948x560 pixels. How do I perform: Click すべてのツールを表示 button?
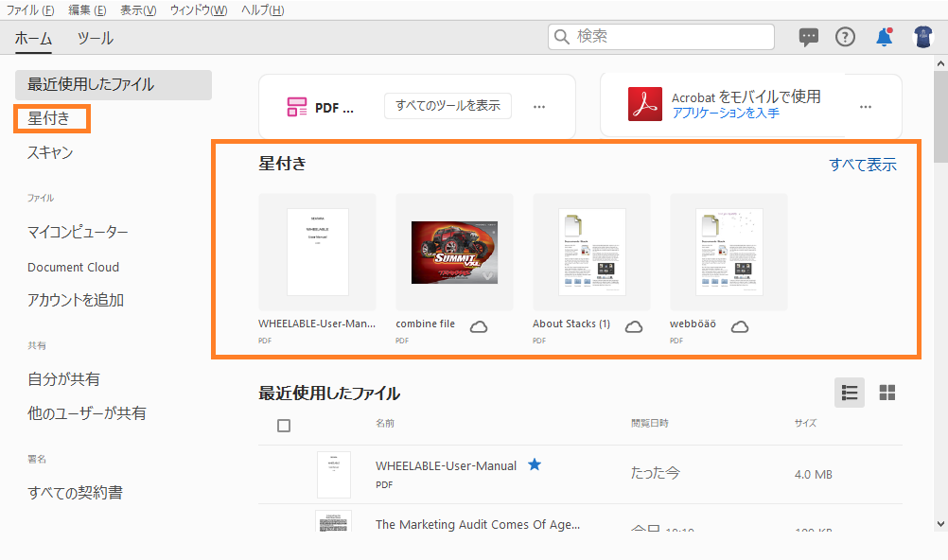pyautogui.click(x=448, y=106)
